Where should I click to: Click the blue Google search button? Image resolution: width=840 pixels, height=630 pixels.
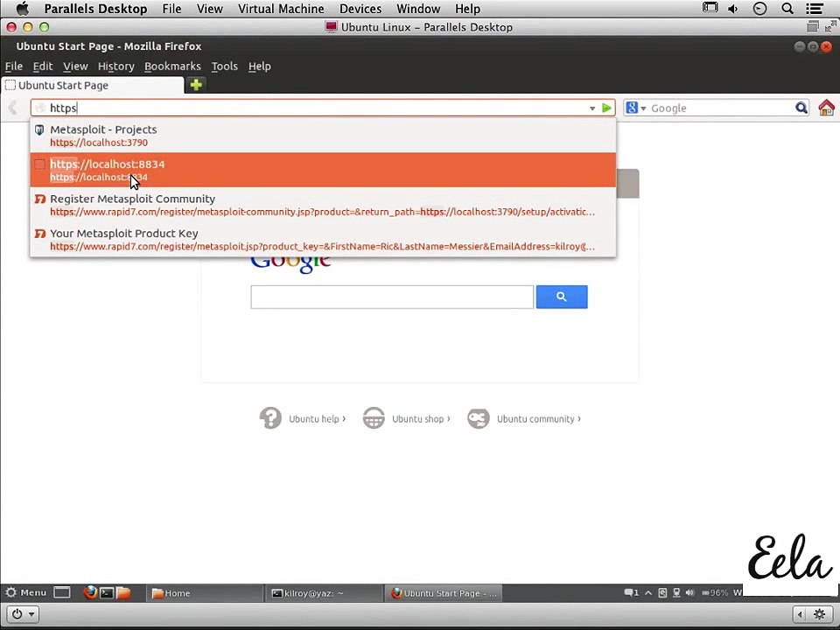click(562, 297)
